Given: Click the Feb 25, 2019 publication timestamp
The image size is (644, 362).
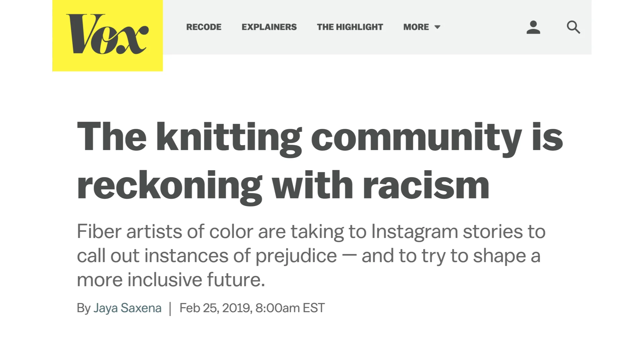Looking at the screenshot, I should tap(252, 308).
